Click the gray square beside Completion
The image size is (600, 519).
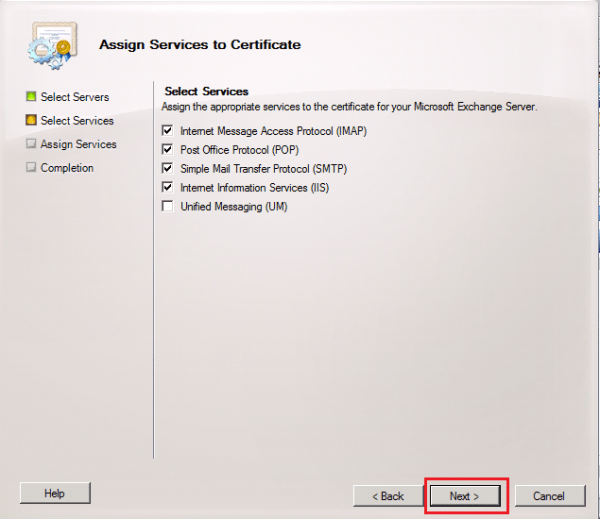coord(31,169)
